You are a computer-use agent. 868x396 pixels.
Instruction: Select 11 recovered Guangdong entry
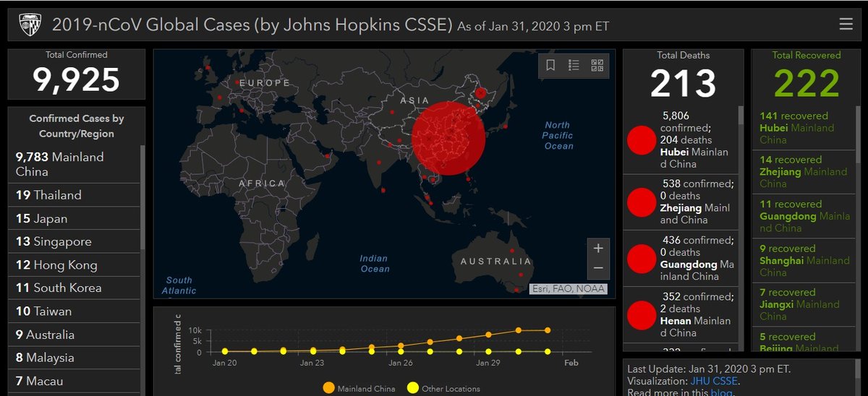click(803, 216)
